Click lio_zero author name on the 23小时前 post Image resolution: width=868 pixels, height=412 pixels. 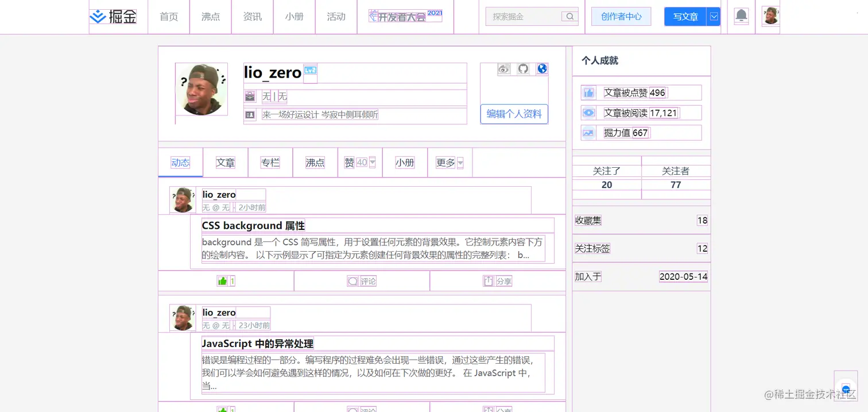point(219,312)
